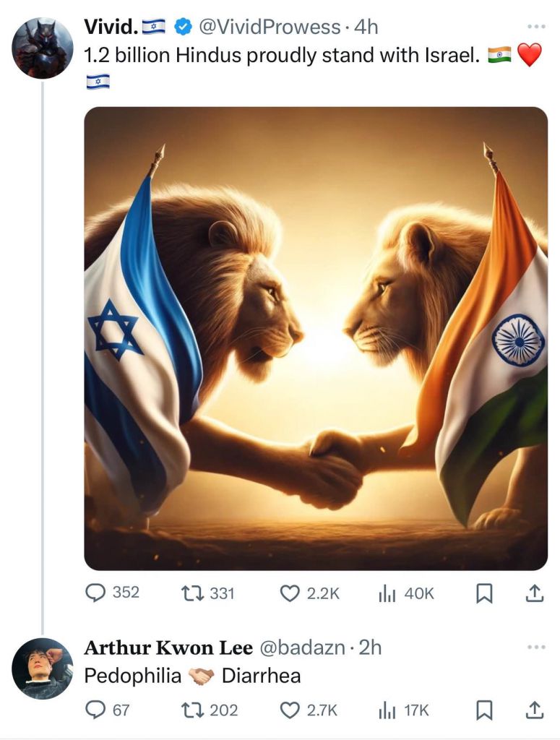Screen dimensions: 560x740
Task: Open the lions handshake image
Action: click(x=316, y=338)
